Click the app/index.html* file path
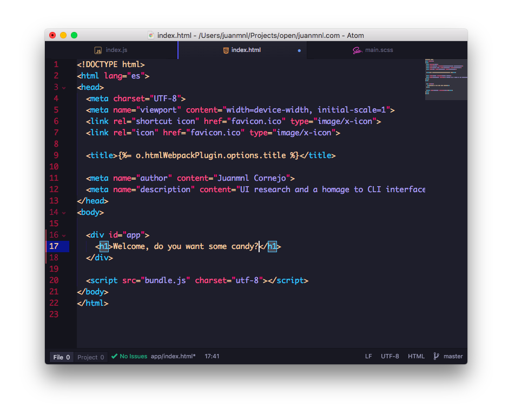The height and width of the screenshot is (420, 515). [173, 356]
